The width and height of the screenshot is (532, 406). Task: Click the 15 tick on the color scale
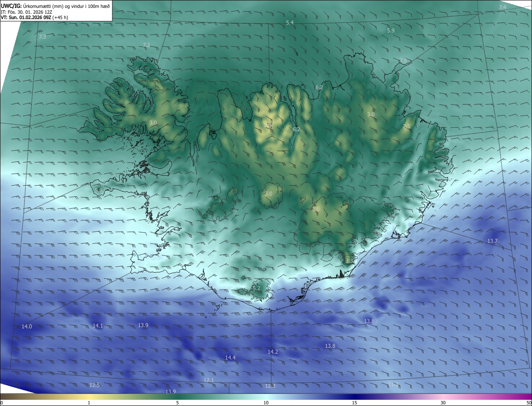click(355, 403)
